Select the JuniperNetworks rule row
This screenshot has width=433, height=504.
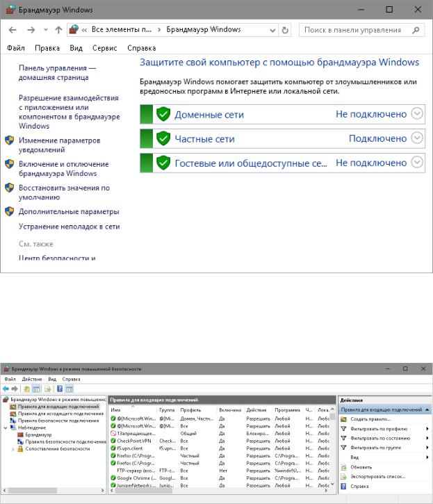220,485
